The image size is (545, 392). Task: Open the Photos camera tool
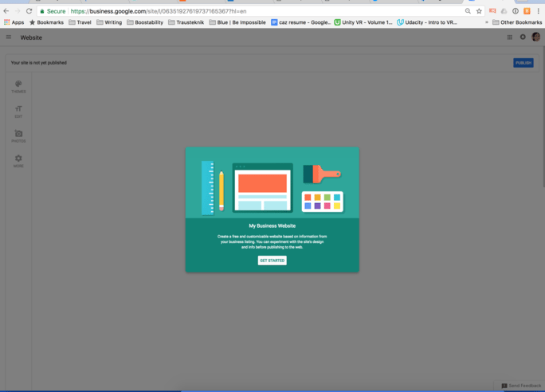tap(18, 135)
